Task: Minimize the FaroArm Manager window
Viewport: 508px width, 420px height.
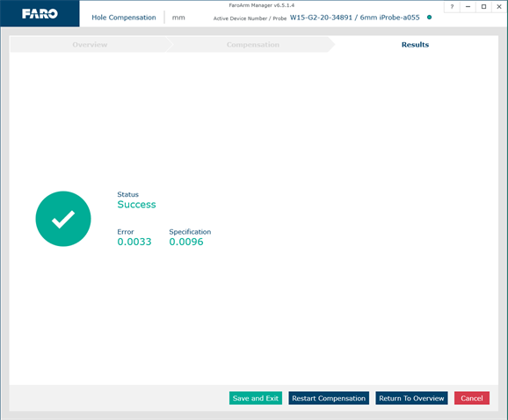Action: (468, 6)
